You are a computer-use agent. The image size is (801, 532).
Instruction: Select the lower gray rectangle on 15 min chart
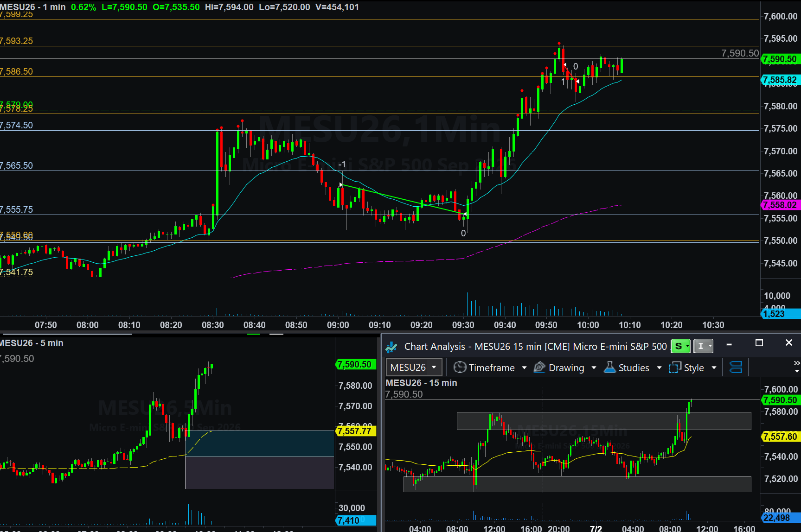point(577,484)
